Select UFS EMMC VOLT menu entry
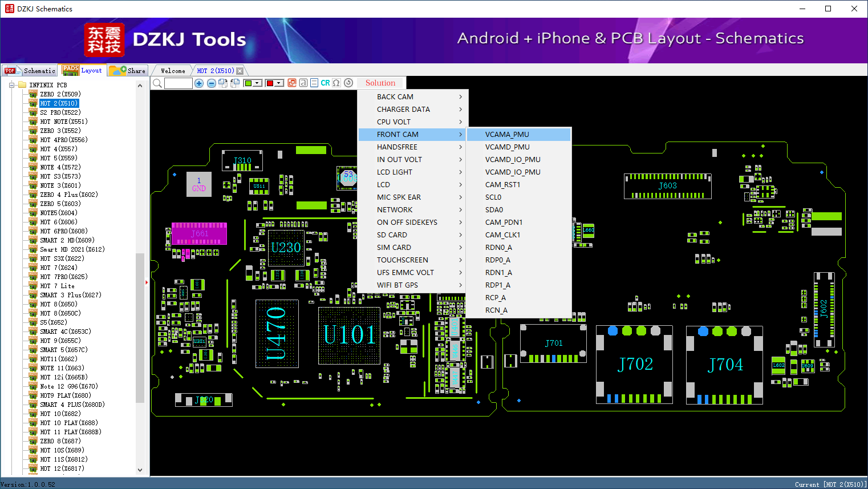Image resolution: width=868 pixels, height=489 pixels. click(413, 273)
